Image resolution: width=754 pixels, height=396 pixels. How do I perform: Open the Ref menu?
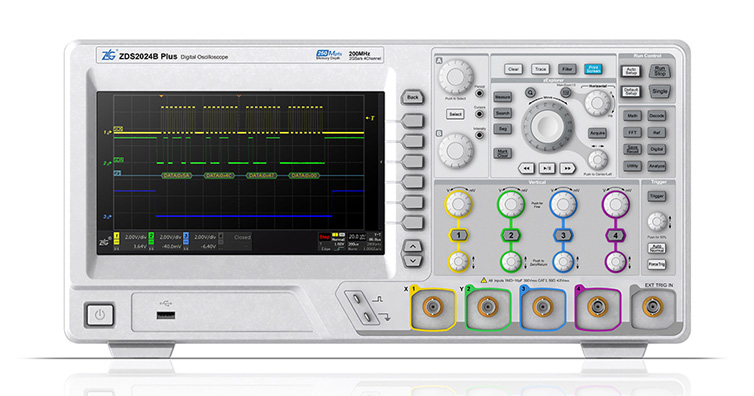pyautogui.click(x=657, y=132)
